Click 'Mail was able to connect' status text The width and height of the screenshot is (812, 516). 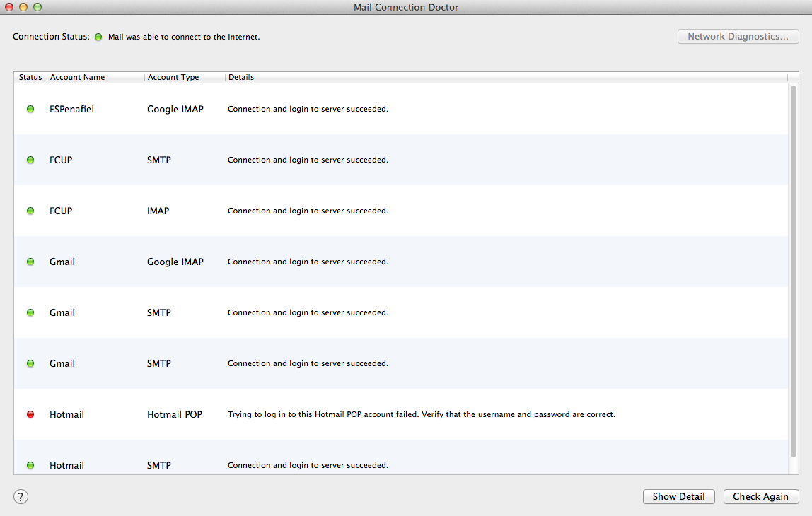pos(184,37)
